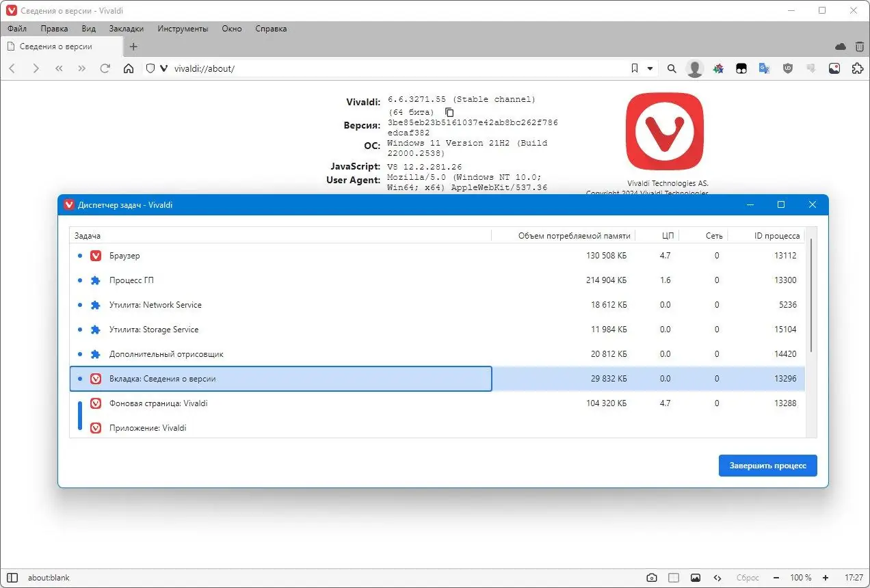Decrease zoom with minus button
Image resolution: width=870 pixels, height=588 pixels.
776,578
